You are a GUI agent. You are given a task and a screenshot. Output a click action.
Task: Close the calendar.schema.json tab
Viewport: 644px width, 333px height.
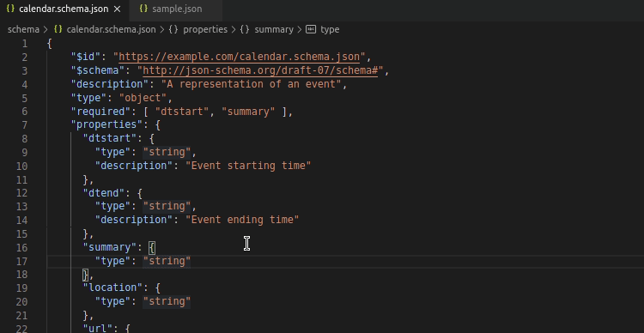(x=118, y=9)
